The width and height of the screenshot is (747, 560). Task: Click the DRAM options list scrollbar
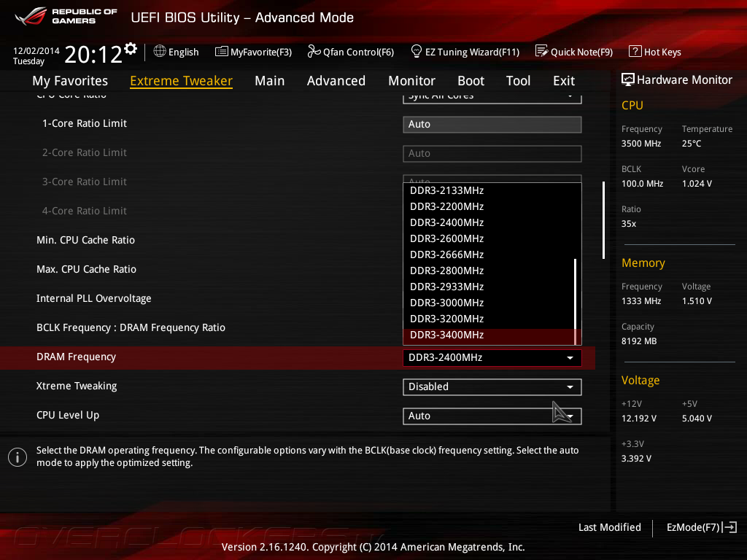(x=576, y=301)
